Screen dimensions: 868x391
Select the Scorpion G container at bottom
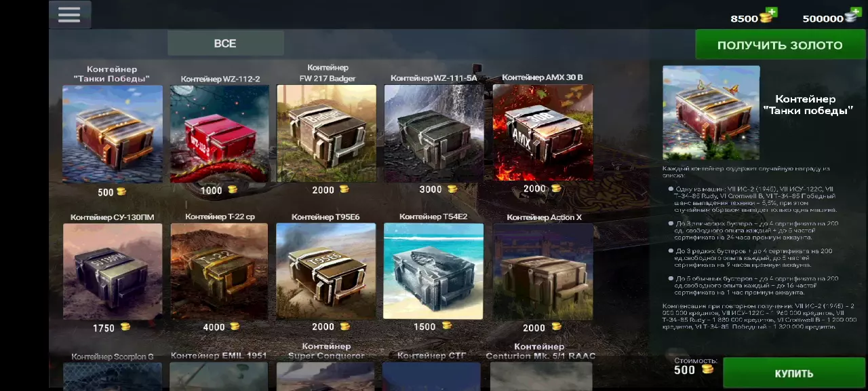click(x=113, y=376)
